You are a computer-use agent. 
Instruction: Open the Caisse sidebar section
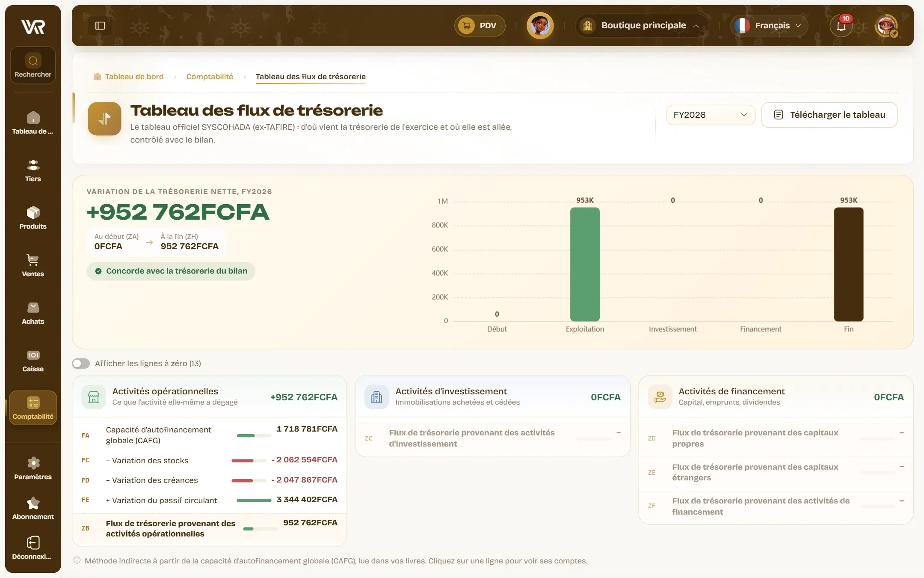33,360
